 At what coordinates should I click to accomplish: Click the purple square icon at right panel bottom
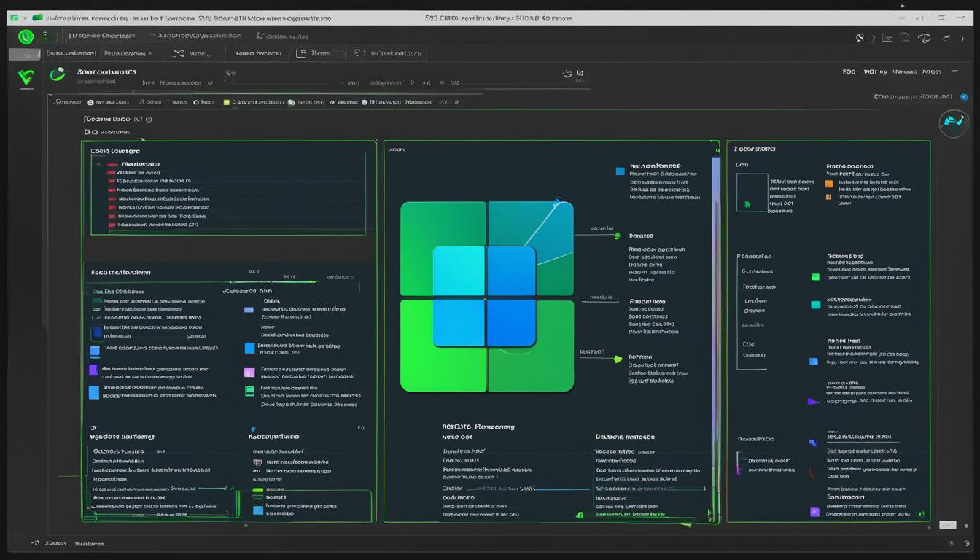tap(814, 512)
